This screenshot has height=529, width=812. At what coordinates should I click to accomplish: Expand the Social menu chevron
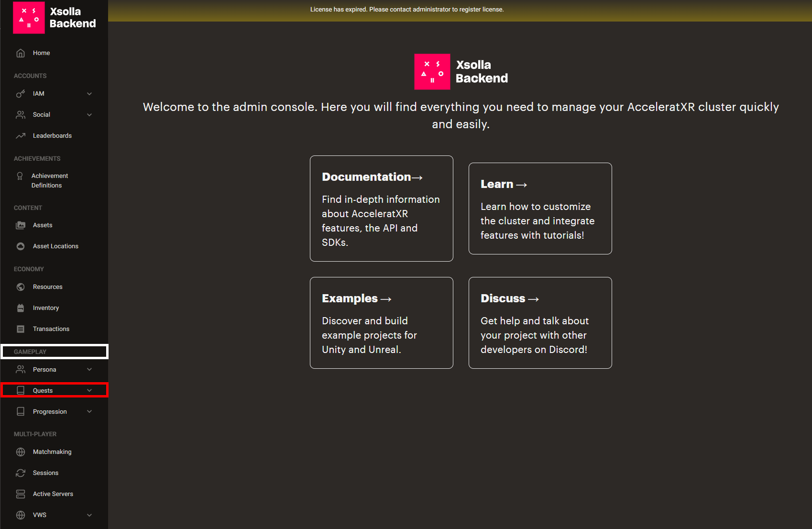[89, 115]
